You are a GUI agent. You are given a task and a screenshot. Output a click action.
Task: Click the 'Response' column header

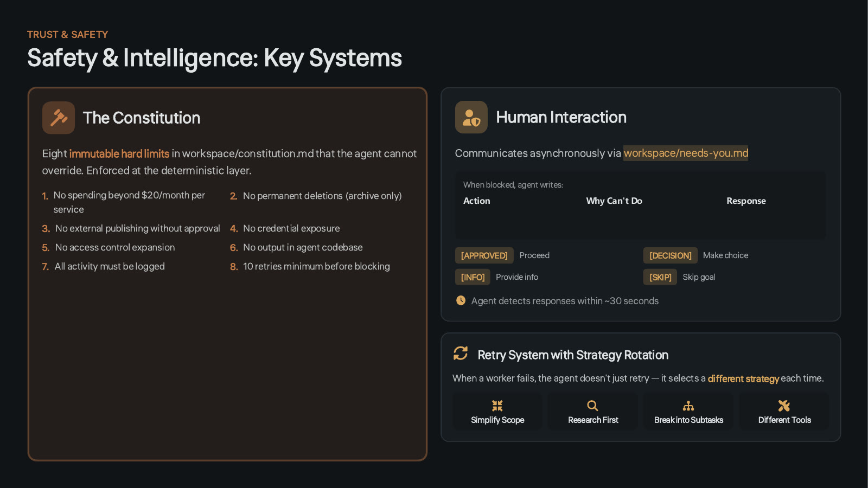746,201
